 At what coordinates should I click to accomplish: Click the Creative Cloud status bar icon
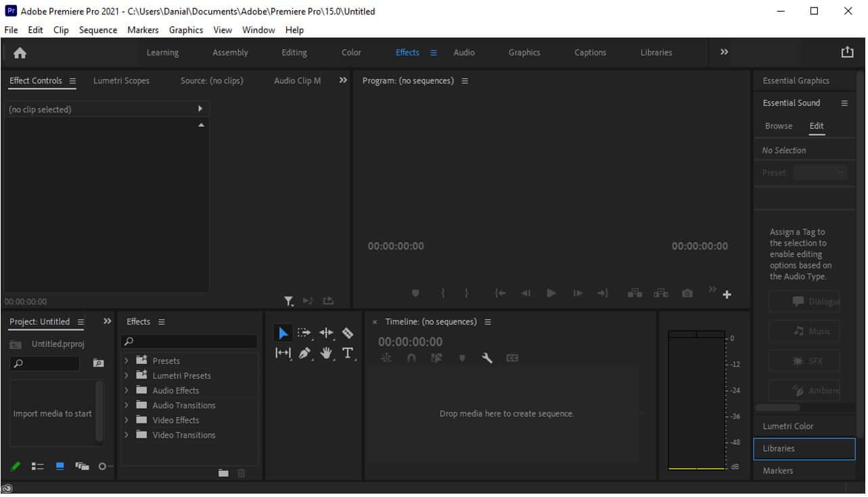(7, 488)
